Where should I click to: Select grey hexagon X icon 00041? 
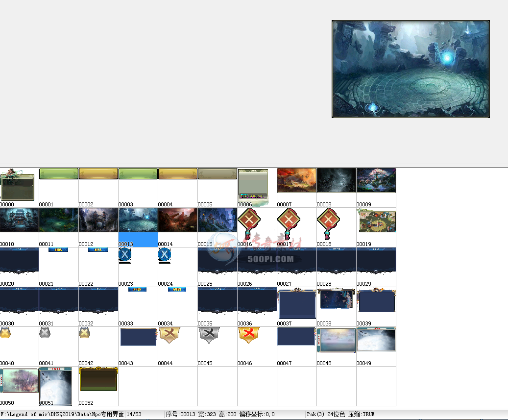click(45, 333)
